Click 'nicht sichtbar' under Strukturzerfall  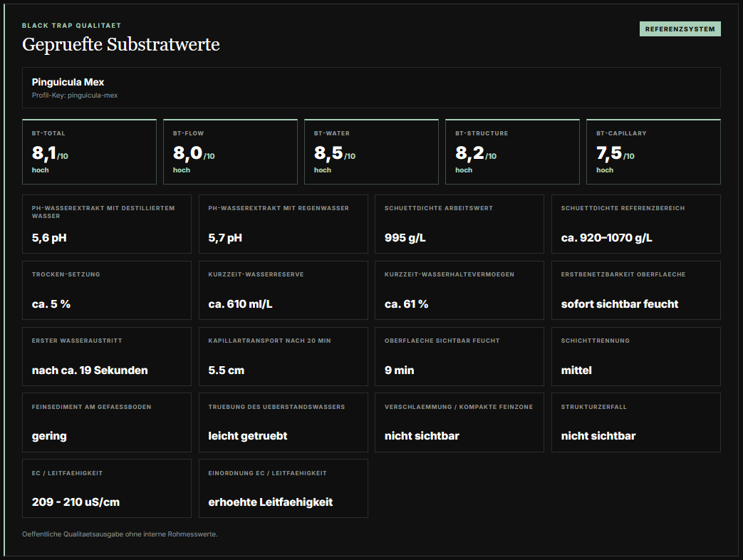pyautogui.click(x=598, y=436)
